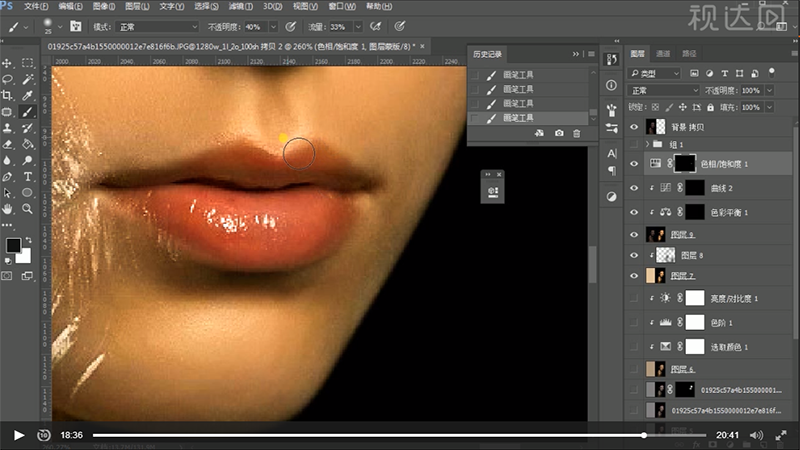Show the 色阶 1 layer
This screenshot has height=450, width=800.
click(x=634, y=322)
